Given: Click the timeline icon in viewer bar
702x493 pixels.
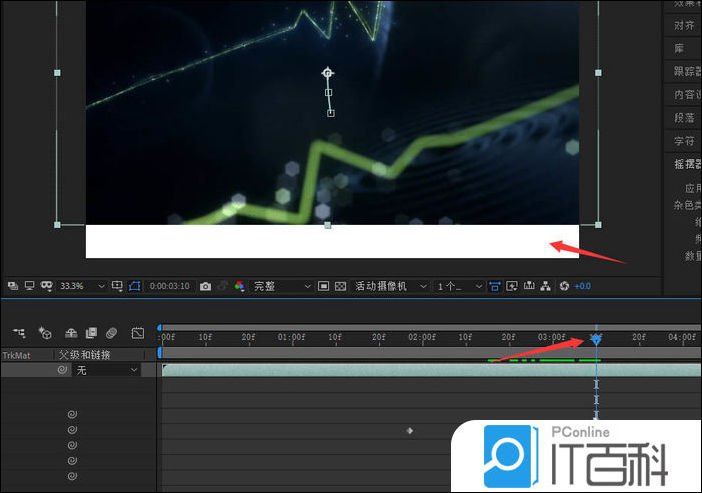Looking at the screenshot, I should pos(529,286).
